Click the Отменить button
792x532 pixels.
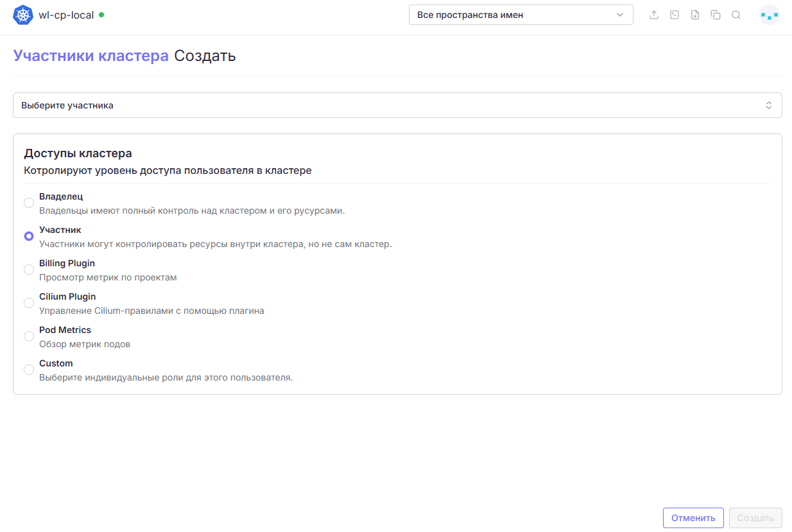tap(693, 518)
